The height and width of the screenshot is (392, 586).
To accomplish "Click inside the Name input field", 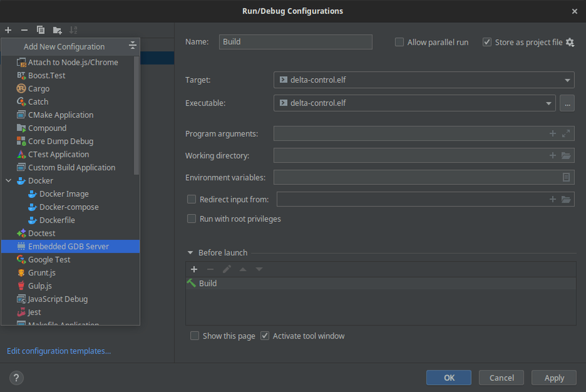I will coord(296,42).
